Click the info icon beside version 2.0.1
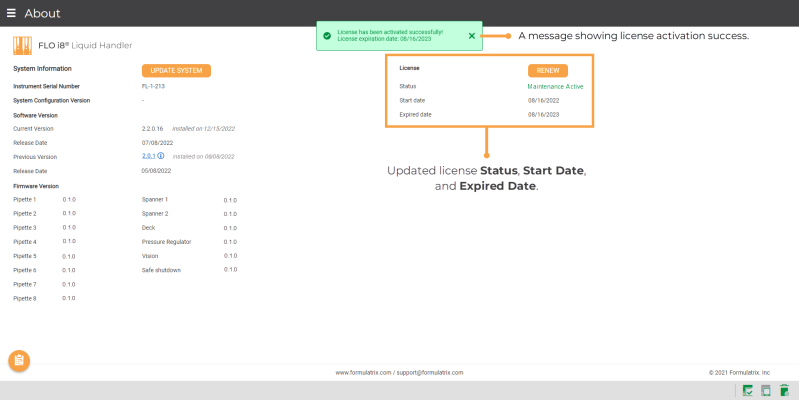Screen dimensions: 799x400 161,157
